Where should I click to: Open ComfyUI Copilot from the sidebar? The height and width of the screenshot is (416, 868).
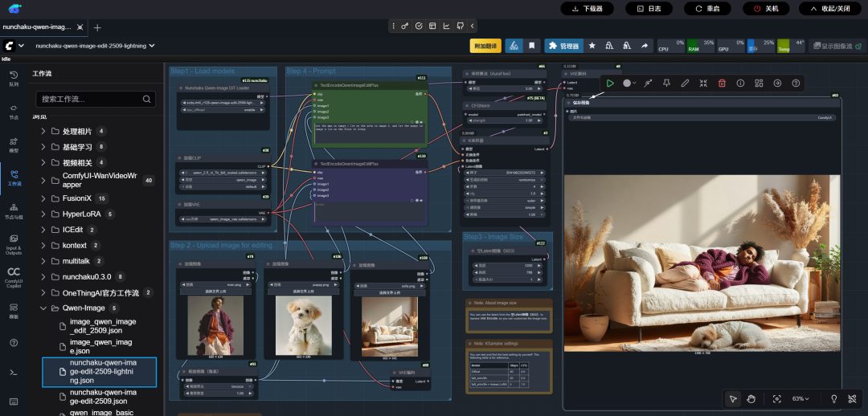tap(14, 275)
